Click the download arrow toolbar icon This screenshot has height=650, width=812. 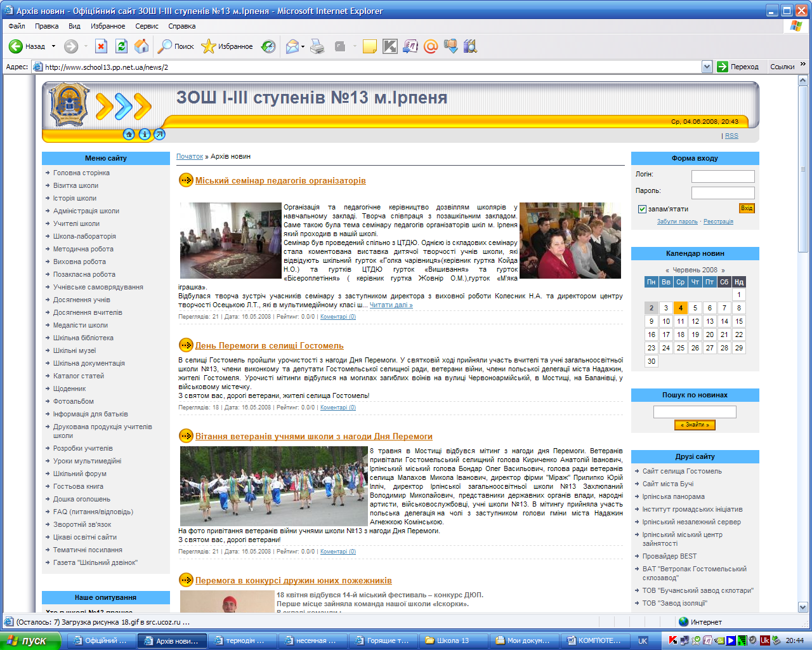point(450,46)
